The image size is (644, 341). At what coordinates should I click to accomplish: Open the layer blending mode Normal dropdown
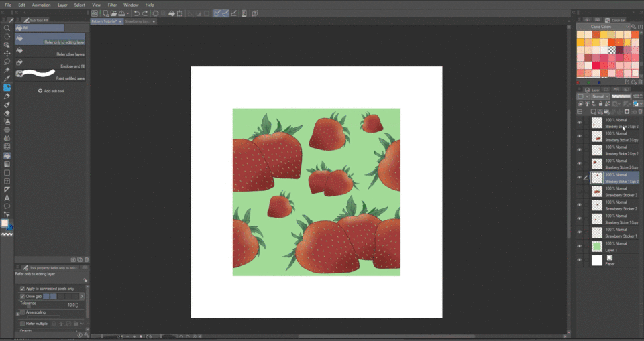tap(600, 96)
